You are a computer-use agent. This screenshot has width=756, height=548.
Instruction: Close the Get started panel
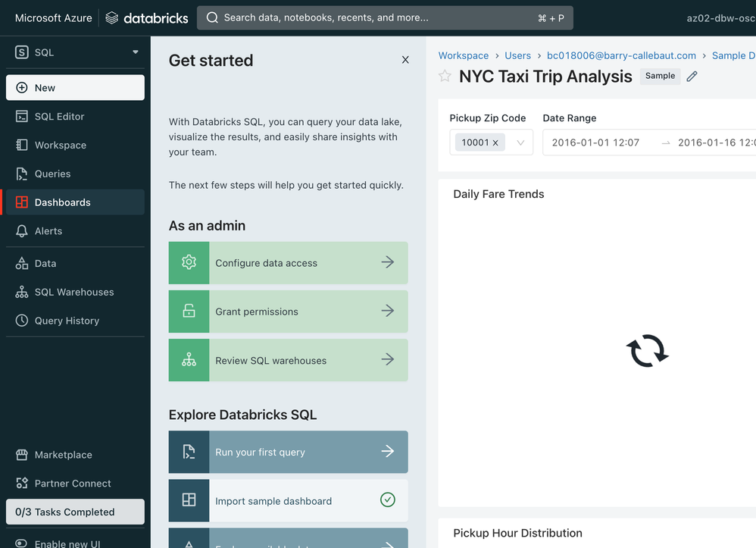[x=405, y=60]
